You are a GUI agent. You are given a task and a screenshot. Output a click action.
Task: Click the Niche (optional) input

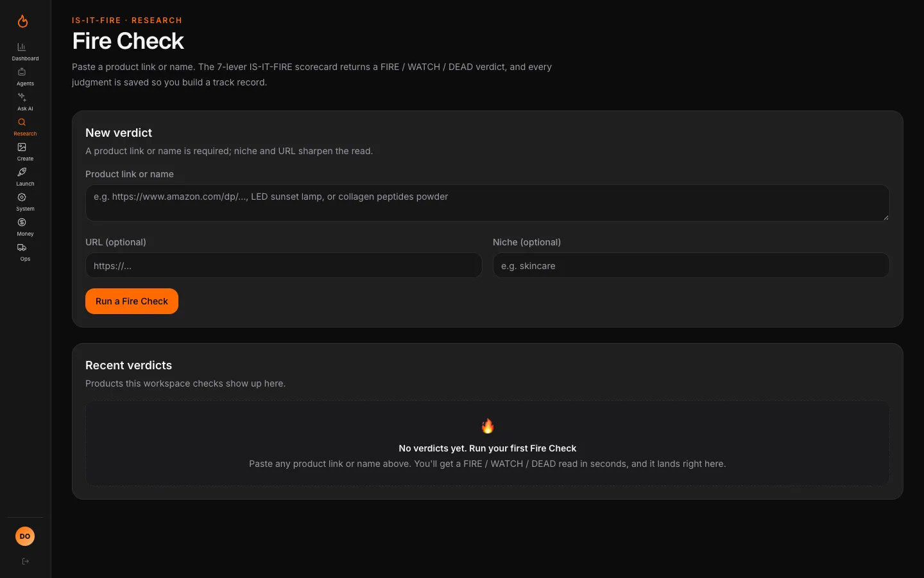pos(691,265)
